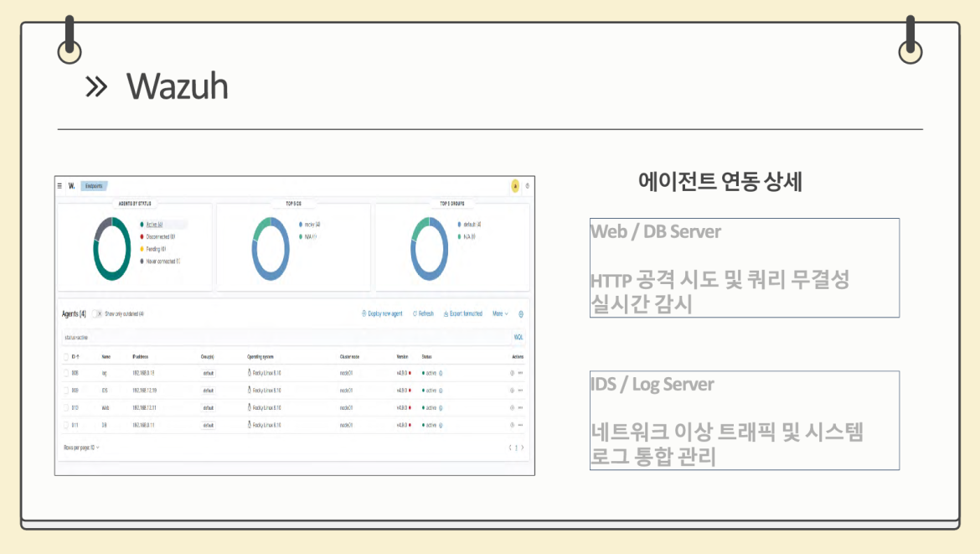Sort by the ID column header
Image resolution: width=980 pixels, height=554 pixels.
point(75,357)
